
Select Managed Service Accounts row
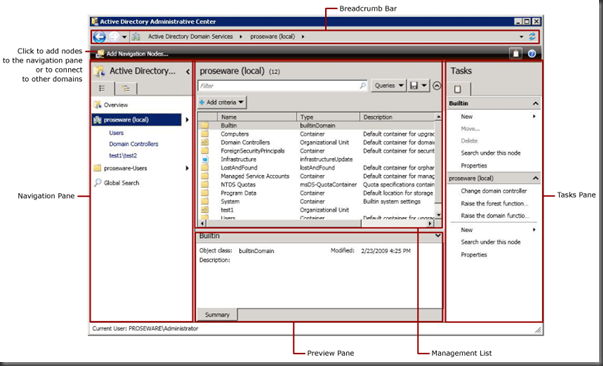[x=317, y=176]
